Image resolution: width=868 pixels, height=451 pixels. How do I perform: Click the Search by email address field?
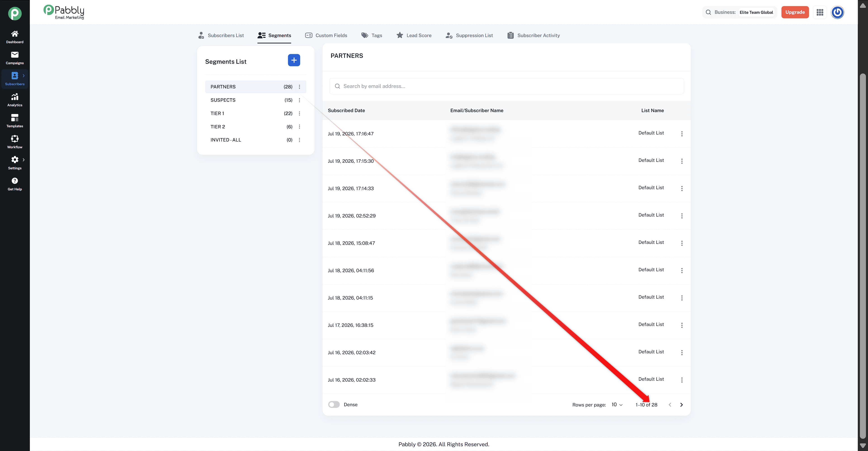coord(506,86)
